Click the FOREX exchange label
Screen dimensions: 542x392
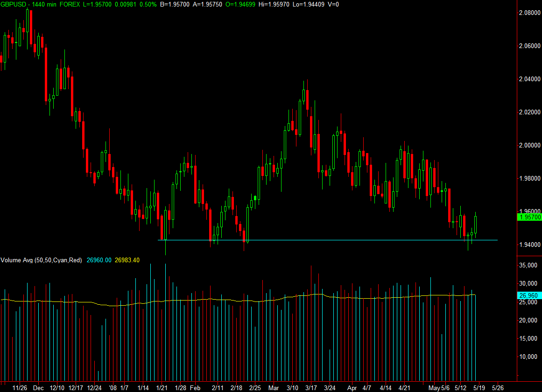pos(70,5)
